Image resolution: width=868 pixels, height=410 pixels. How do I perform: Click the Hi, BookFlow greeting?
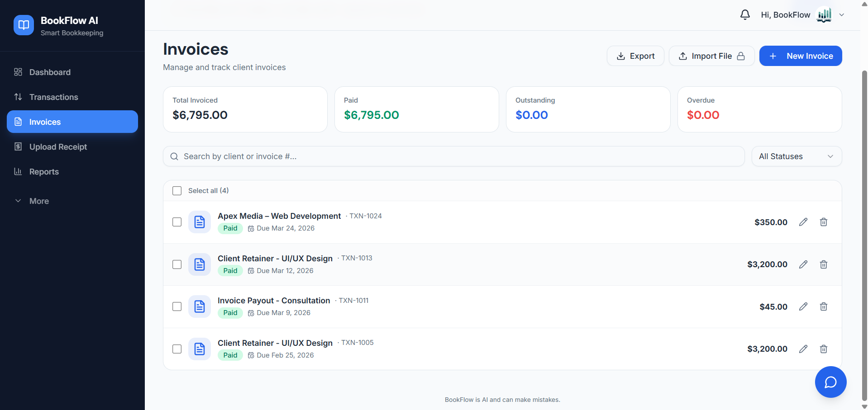pyautogui.click(x=786, y=15)
